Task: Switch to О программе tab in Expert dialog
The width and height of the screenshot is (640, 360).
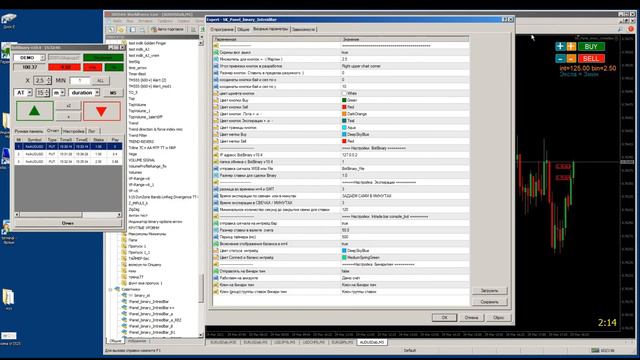Action: (x=222, y=29)
